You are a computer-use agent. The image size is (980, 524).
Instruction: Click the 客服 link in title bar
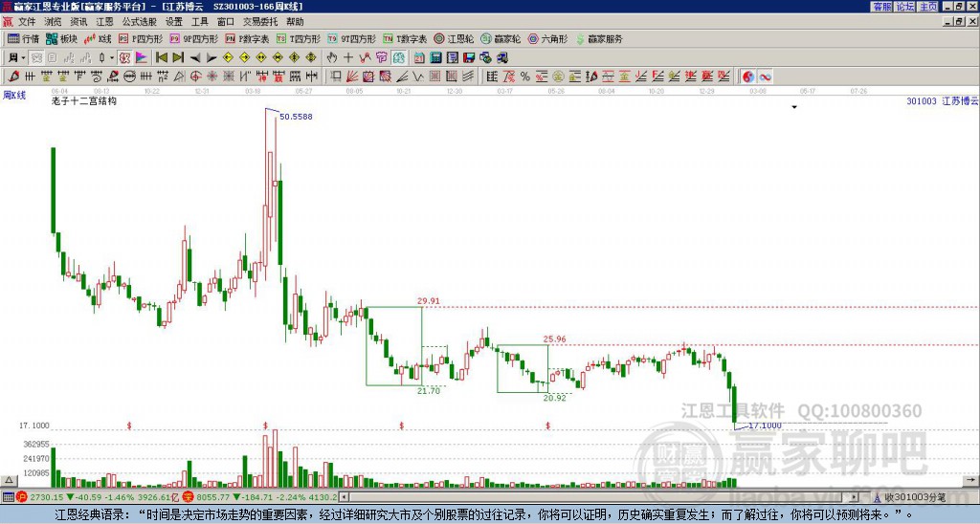click(x=881, y=7)
